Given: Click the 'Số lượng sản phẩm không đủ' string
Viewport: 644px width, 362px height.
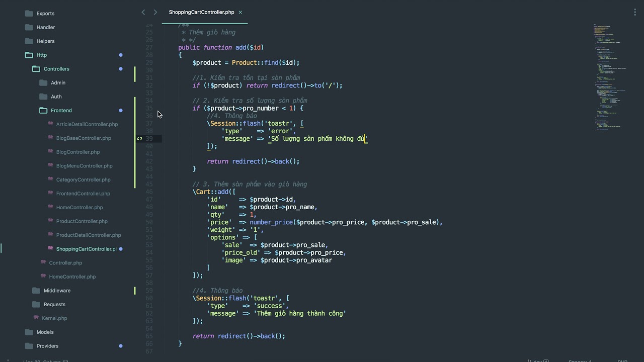Looking at the screenshot, I should pos(317,139).
